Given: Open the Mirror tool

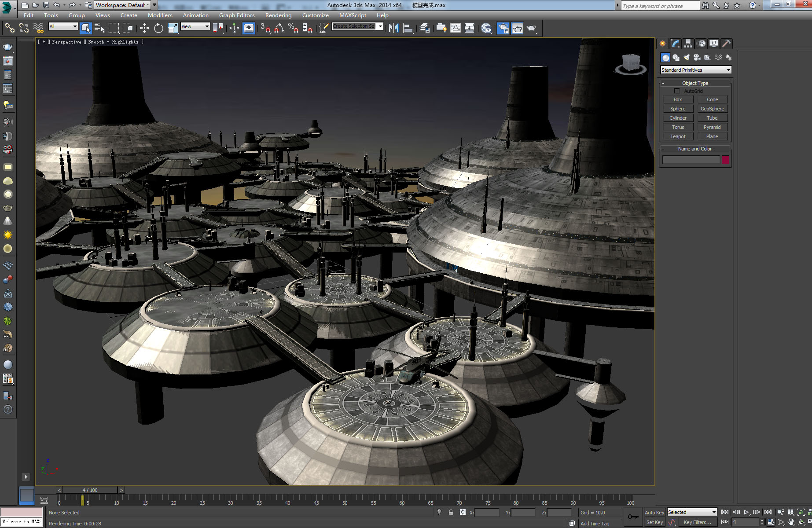Looking at the screenshot, I should point(393,28).
